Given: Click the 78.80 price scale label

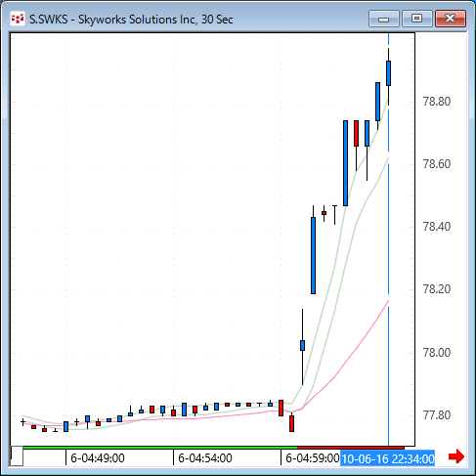Looking at the screenshot, I should (437, 102).
